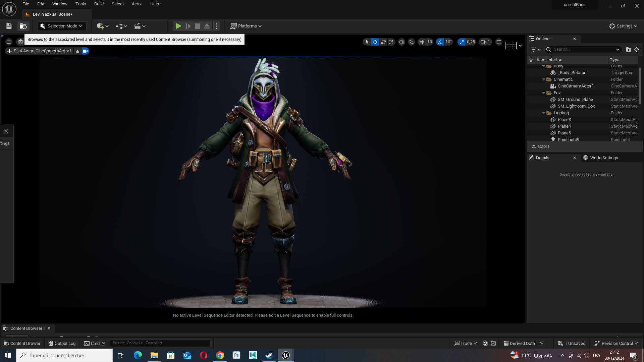Open the Content Drawer

(22, 344)
